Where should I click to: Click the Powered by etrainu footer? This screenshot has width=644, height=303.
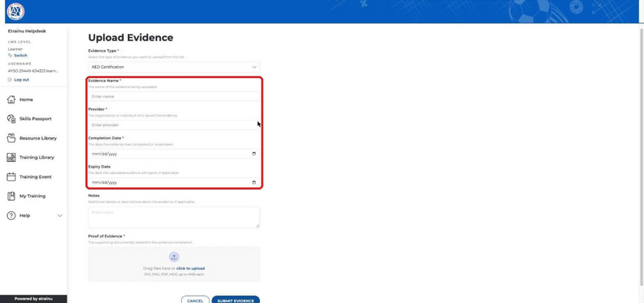coord(33,299)
